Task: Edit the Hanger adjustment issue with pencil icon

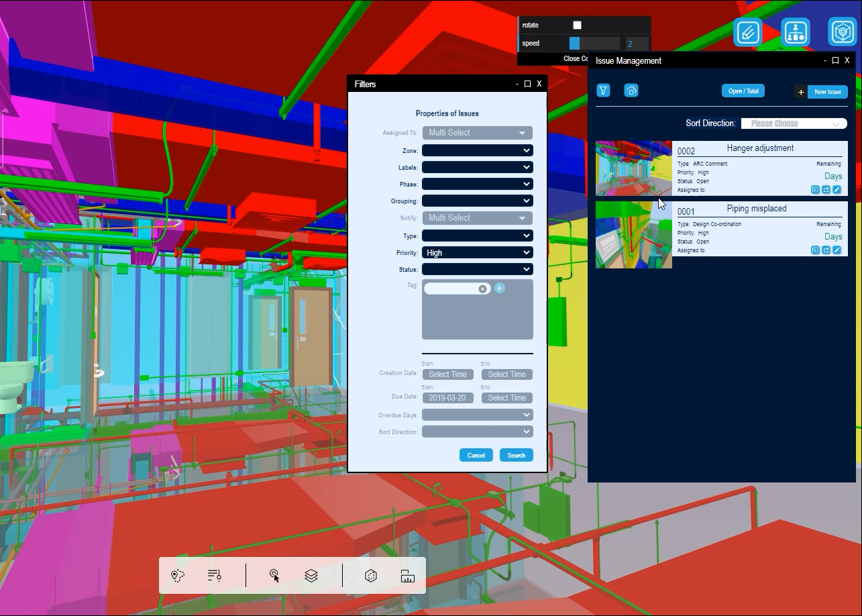Action: (x=837, y=190)
